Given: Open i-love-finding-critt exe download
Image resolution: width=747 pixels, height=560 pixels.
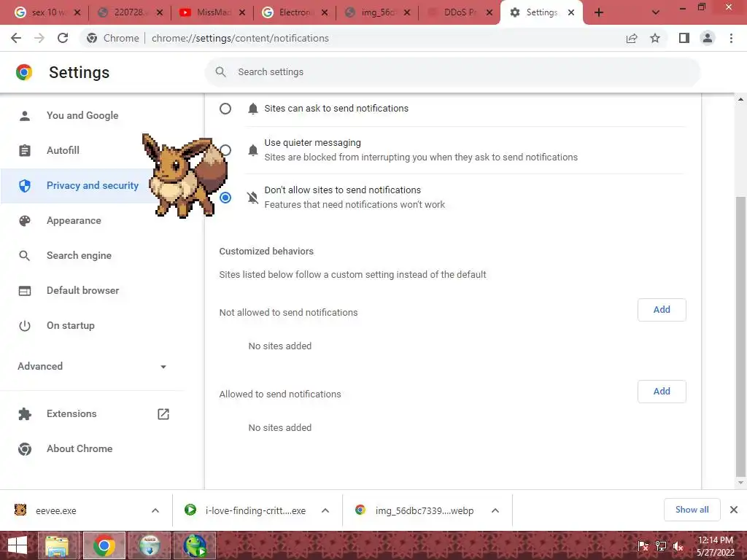Looking at the screenshot, I should (x=245, y=511).
